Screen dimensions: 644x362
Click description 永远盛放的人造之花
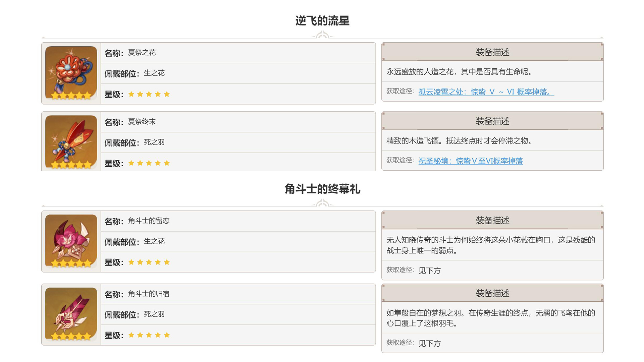[x=459, y=72]
